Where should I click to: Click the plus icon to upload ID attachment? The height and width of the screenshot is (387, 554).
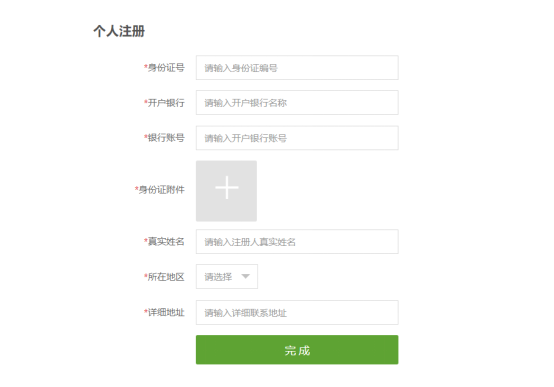[226, 187]
